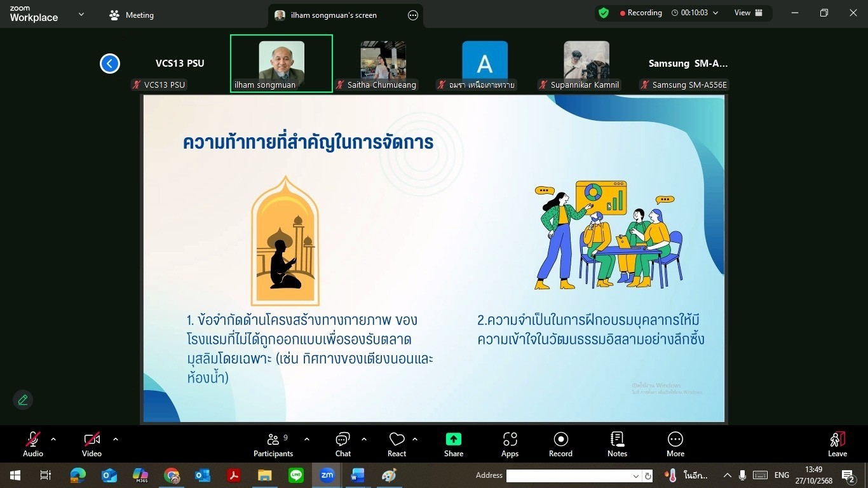
Task: Open the Meeting tab at top
Action: (132, 15)
